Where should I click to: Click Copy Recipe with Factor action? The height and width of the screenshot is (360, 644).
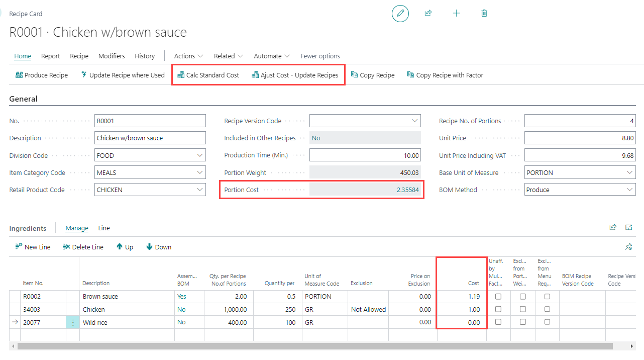tap(445, 75)
